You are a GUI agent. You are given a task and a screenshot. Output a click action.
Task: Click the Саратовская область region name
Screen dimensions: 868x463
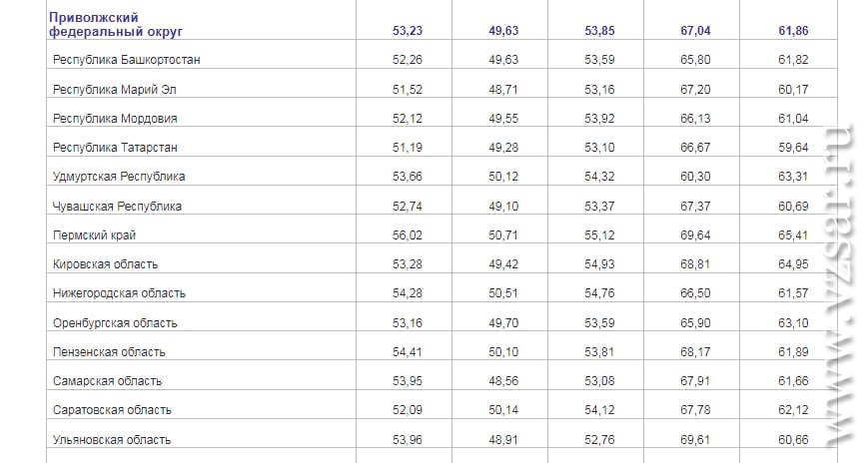(x=112, y=410)
